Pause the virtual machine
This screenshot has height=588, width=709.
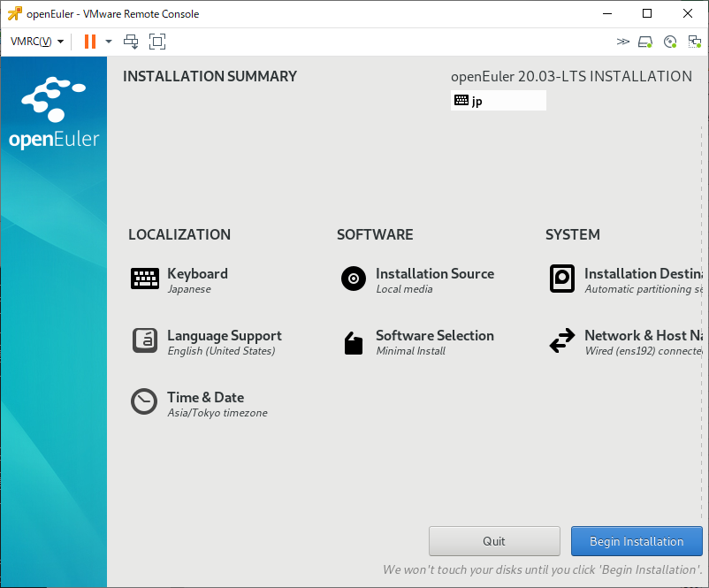90,42
